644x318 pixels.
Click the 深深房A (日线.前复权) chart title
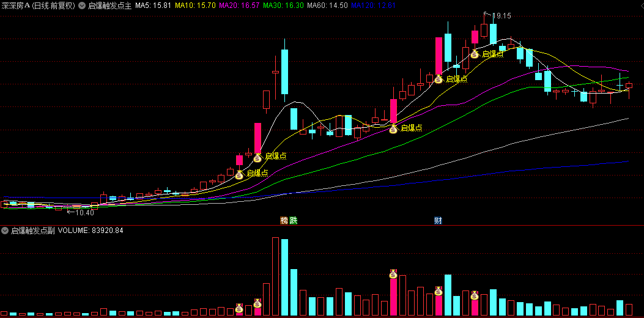[39, 6]
